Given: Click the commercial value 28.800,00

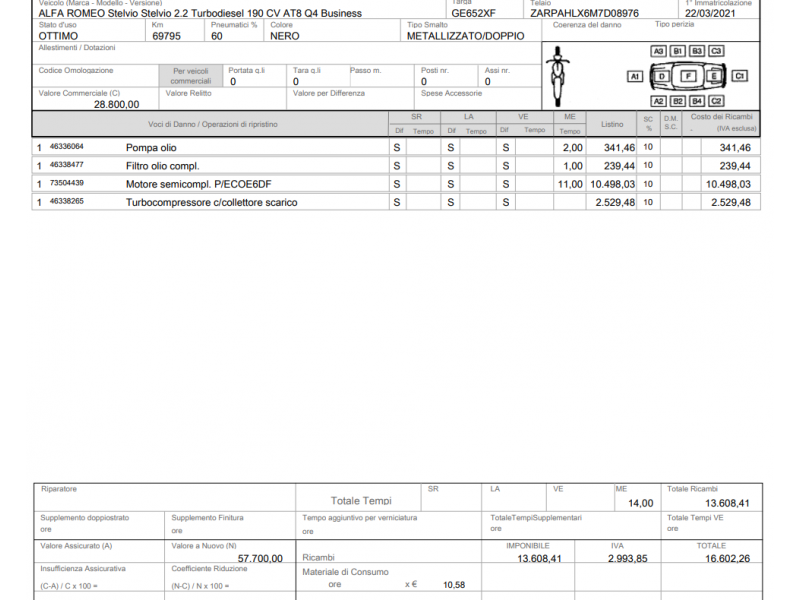Looking at the screenshot, I should [x=116, y=105].
